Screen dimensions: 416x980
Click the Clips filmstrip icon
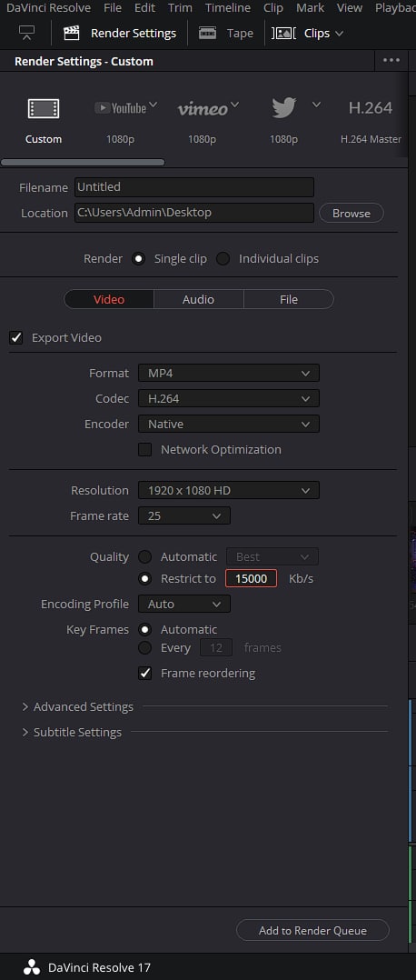point(284,33)
